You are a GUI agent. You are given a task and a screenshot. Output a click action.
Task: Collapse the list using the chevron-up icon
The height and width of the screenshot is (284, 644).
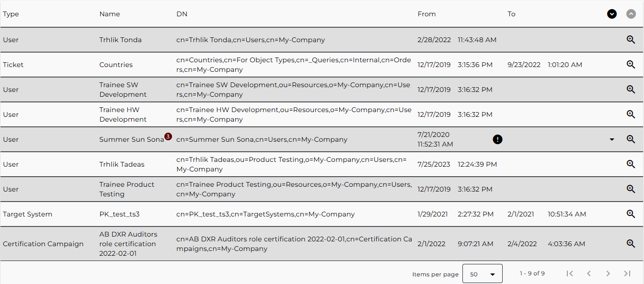coord(631,14)
